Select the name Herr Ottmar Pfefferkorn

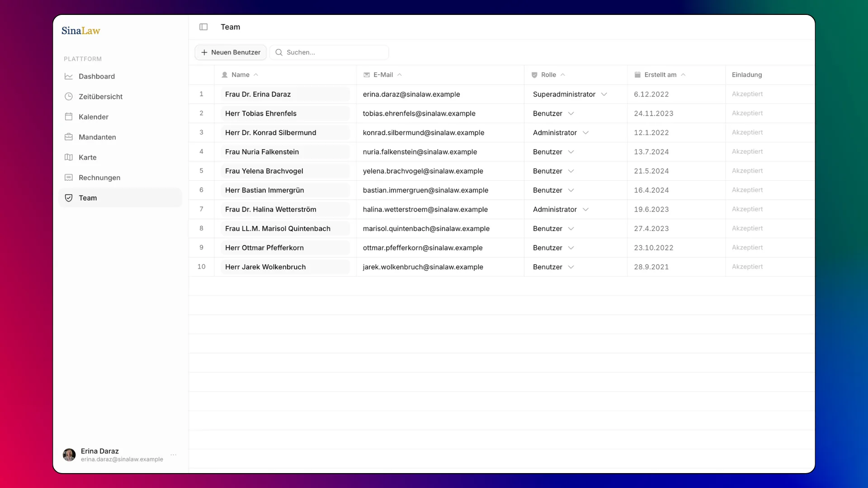[264, 248]
